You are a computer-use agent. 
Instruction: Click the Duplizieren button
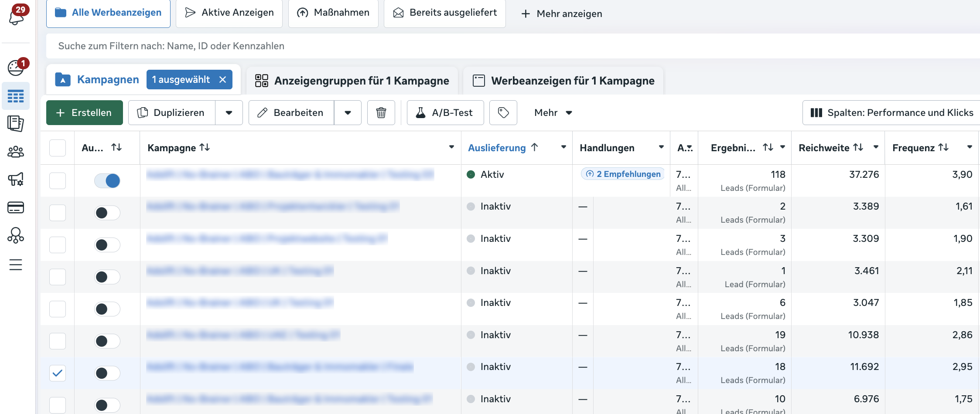(x=172, y=113)
